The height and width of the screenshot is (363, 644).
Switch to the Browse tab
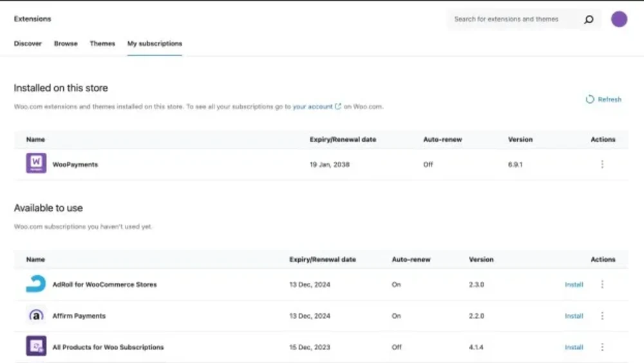(66, 44)
